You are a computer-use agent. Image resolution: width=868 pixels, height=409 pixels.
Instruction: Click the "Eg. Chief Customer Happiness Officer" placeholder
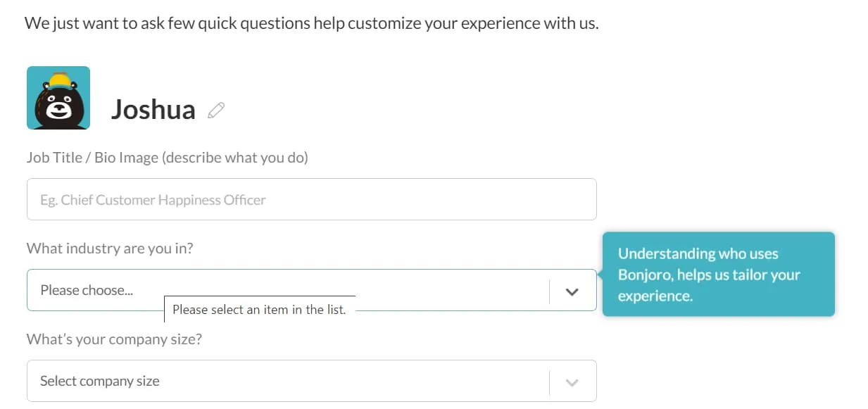coord(153,200)
